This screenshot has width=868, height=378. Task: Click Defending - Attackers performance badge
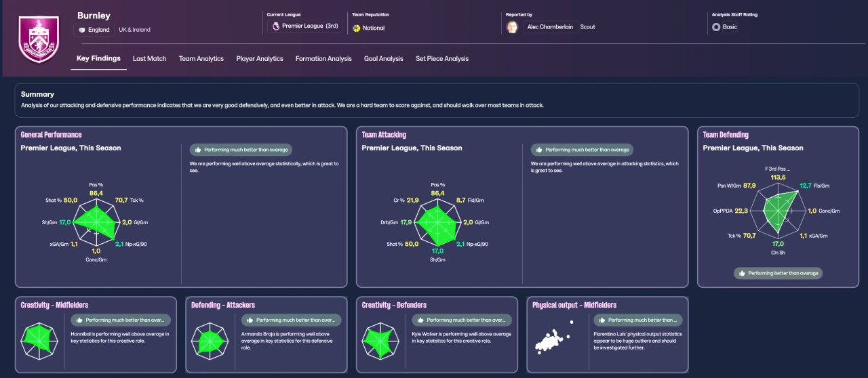coord(292,320)
